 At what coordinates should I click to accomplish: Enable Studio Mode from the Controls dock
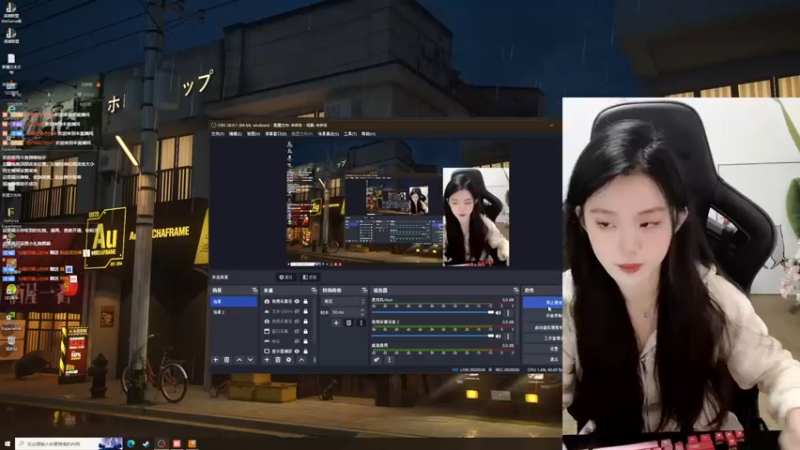pos(542,338)
